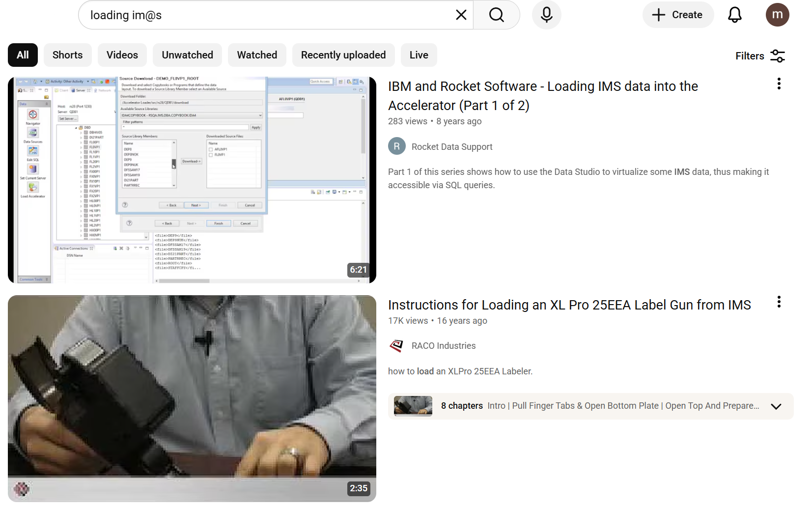The image size is (812, 507).
Task: Show only Watched videos
Action: click(x=257, y=55)
